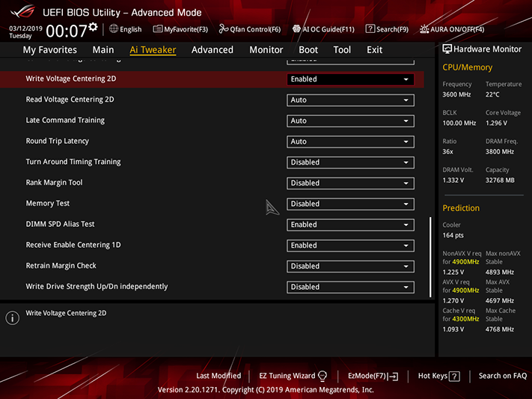The width and height of the screenshot is (532, 399).
Task: Toggle AURA ON/OFF light icon
Action: [x=424, y=29]
